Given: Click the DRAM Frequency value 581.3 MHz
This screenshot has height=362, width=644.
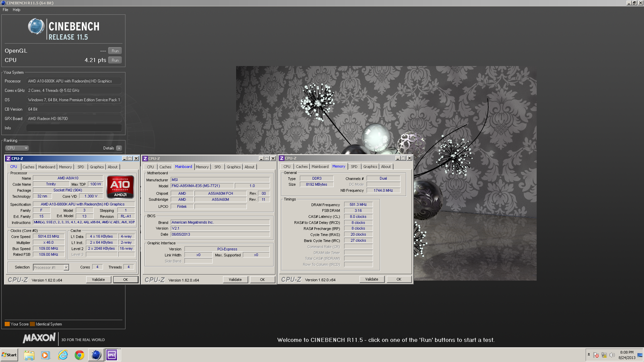Looking at the screenshot, I should point(358,205).
